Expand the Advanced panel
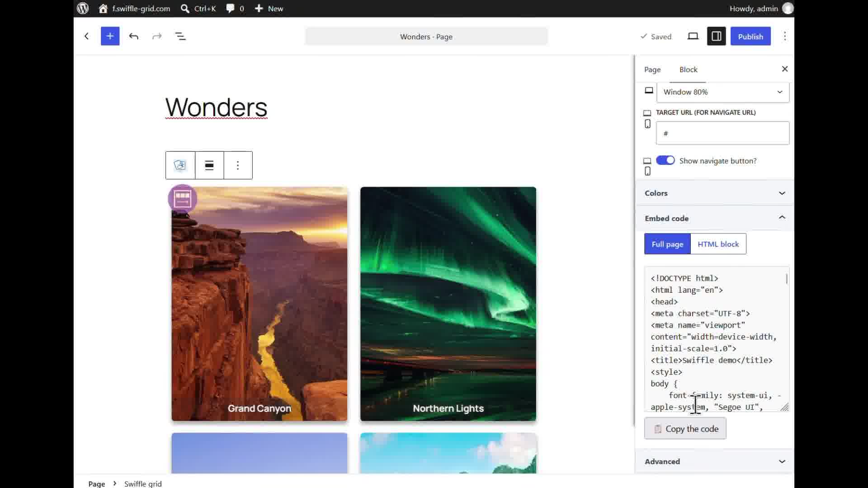Viewport: 868px width, 488px height. tap(715, 461)
